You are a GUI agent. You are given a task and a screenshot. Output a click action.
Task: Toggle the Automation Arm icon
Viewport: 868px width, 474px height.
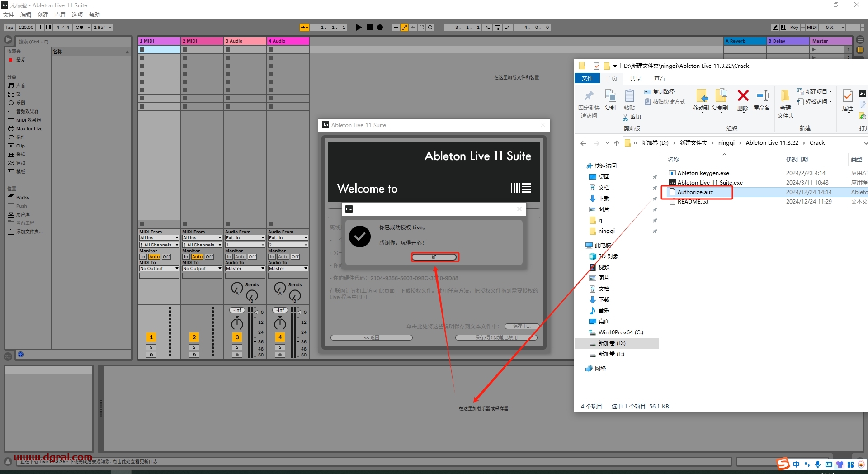(x=404, y=27)
